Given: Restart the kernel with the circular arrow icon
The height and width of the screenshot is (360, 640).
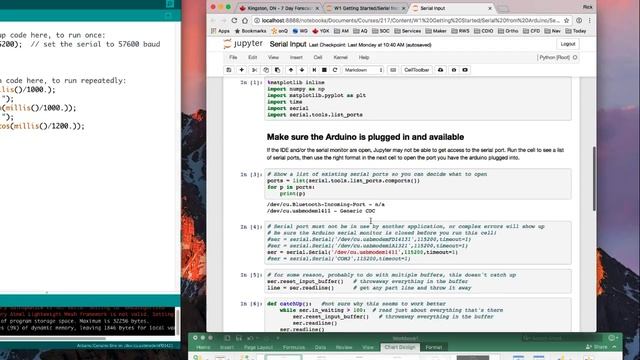Looking at the screenshot, I should tap(335, 70).
